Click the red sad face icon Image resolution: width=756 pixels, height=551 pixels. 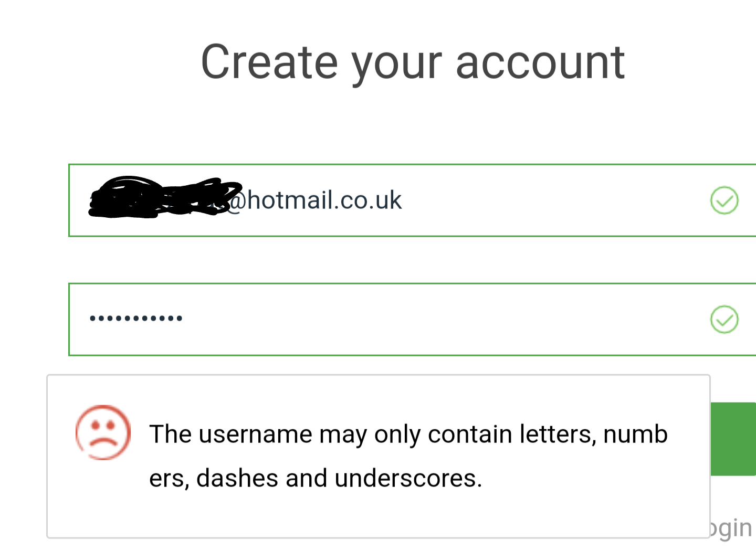tap(103, 432)
